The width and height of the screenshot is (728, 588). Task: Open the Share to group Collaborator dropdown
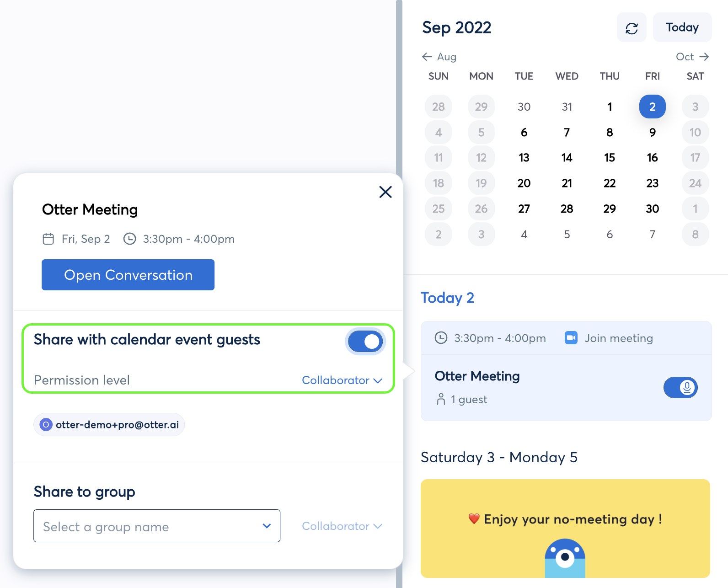coord(342,526)
